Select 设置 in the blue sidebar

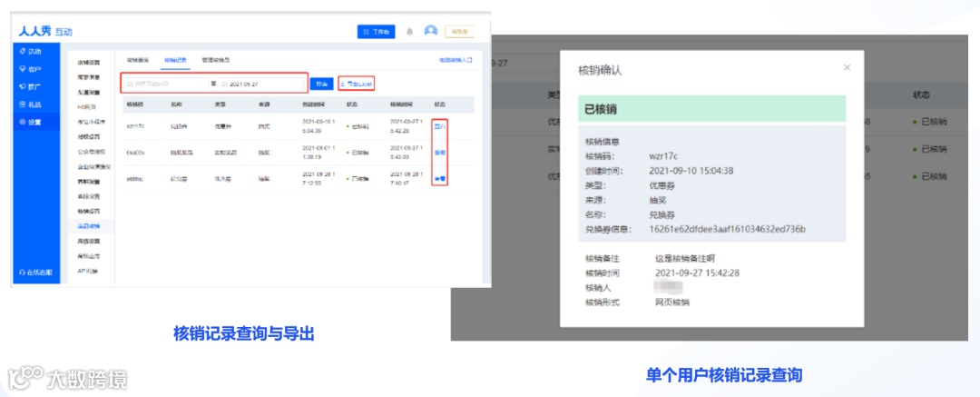[35, 122]
